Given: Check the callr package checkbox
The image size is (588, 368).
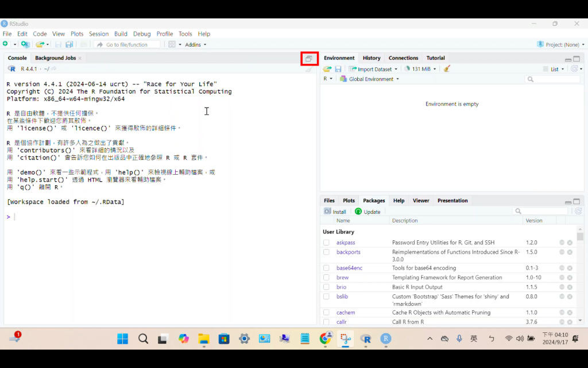Looking at the screenshot, I should tap(326, 322).
